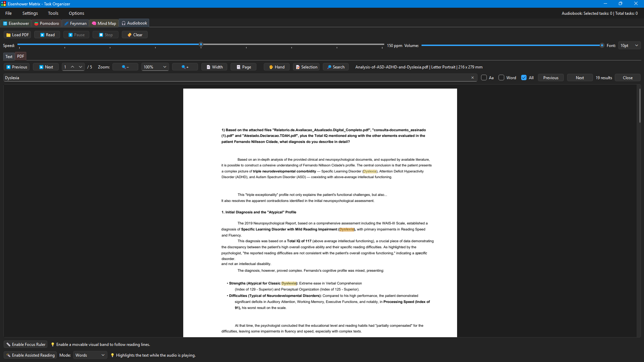Click the Speed slider handle
This screenshot has height=362, width=644.
click(201, 44)
